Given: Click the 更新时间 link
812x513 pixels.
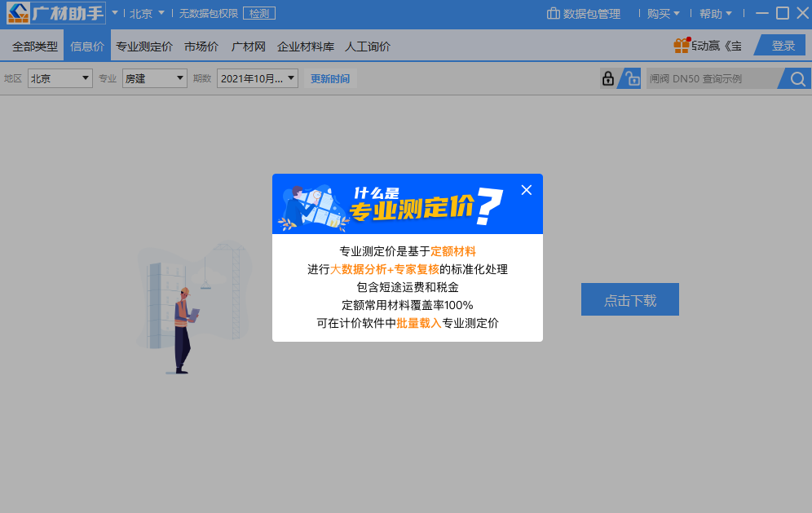Looking at the screenshot, I should point(330,79).
